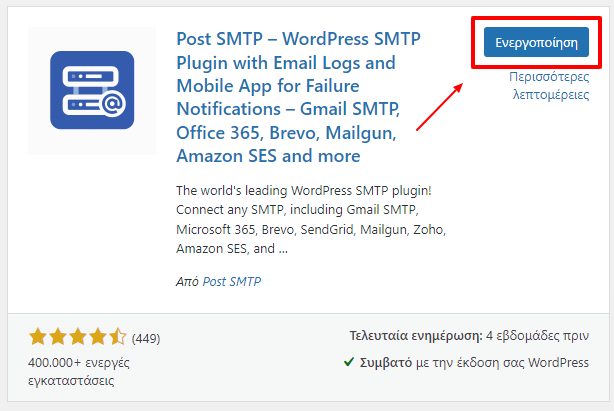The width and height of the screenshot is (614, 411).
Task: Click the star rating of the plugin
Action: (78, 337)
